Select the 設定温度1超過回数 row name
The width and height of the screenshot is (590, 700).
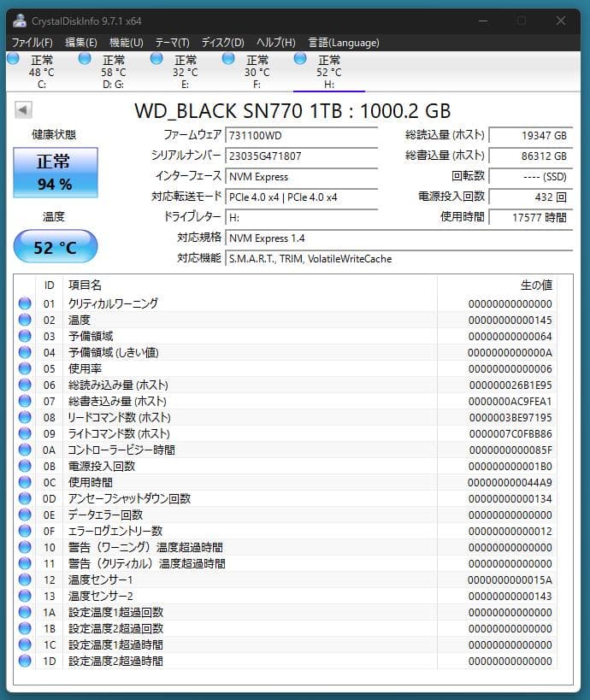[x=115, y=612]
